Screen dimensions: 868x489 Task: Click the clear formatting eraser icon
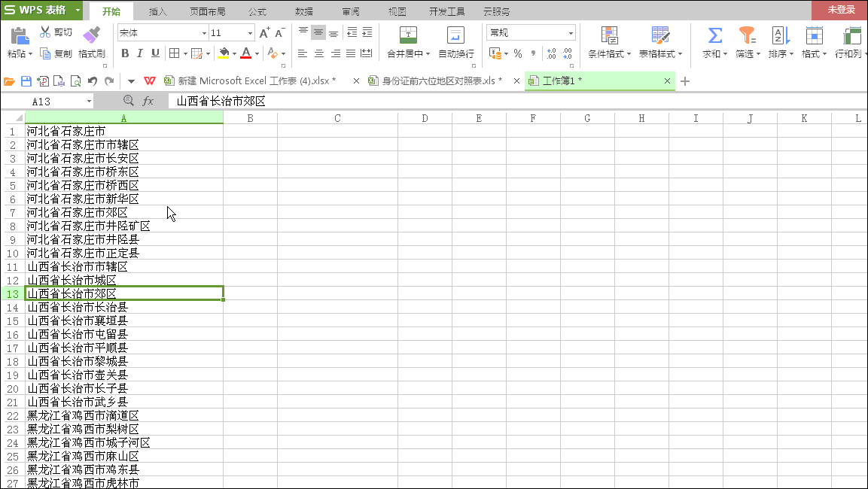(x=273, y=53)
